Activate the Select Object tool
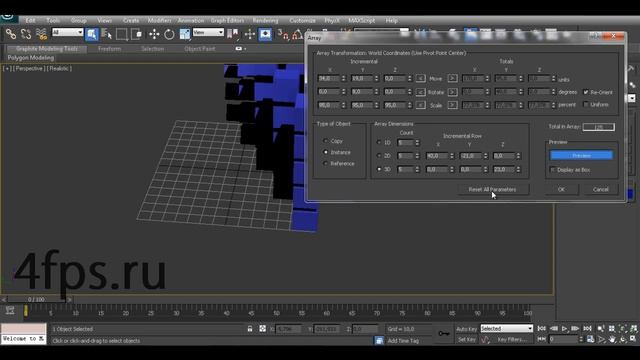Viewport: 640px width, 360px height. 92,34
